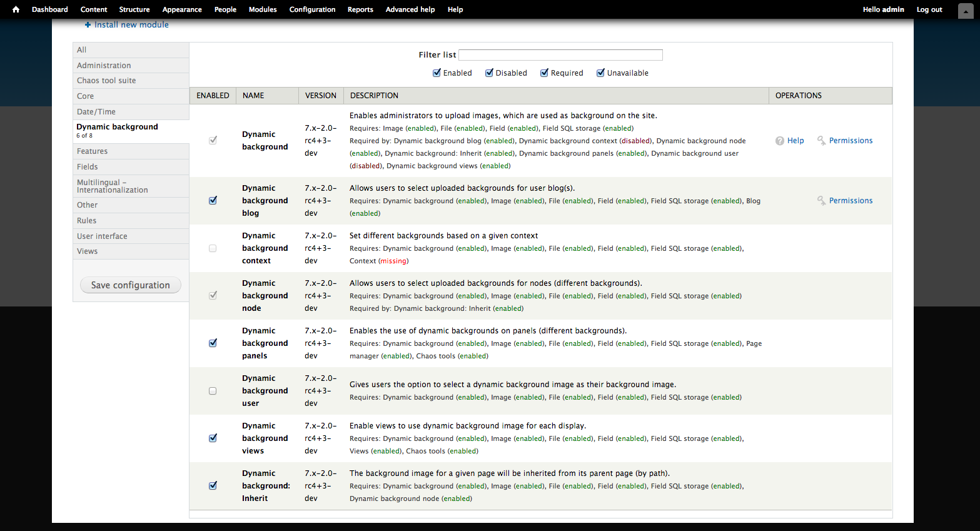Image resolution: width=980 pixels, height=531 pixels.
Task: Open the Structure admin menu
Action: click(134, 9)
